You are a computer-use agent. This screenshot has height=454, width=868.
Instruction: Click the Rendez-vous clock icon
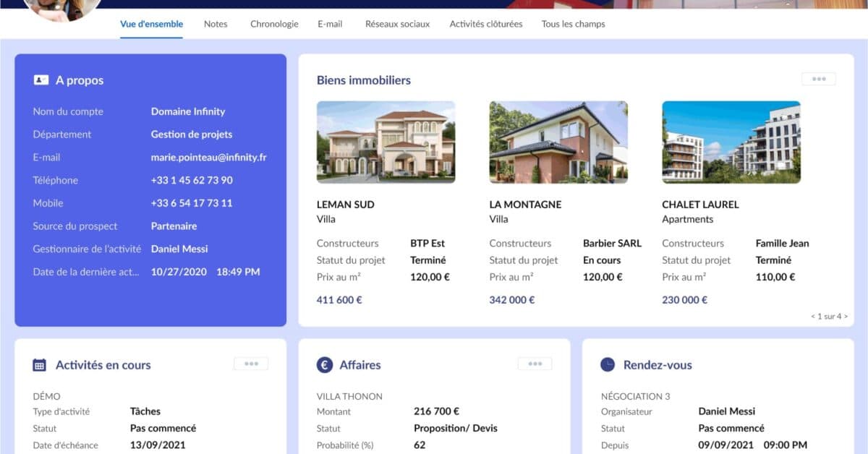point(608,365)
